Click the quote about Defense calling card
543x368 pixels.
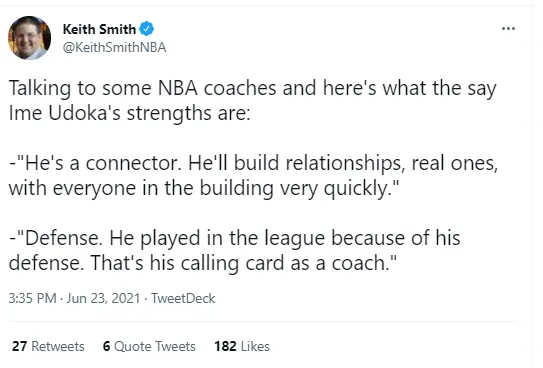(234, 251)
